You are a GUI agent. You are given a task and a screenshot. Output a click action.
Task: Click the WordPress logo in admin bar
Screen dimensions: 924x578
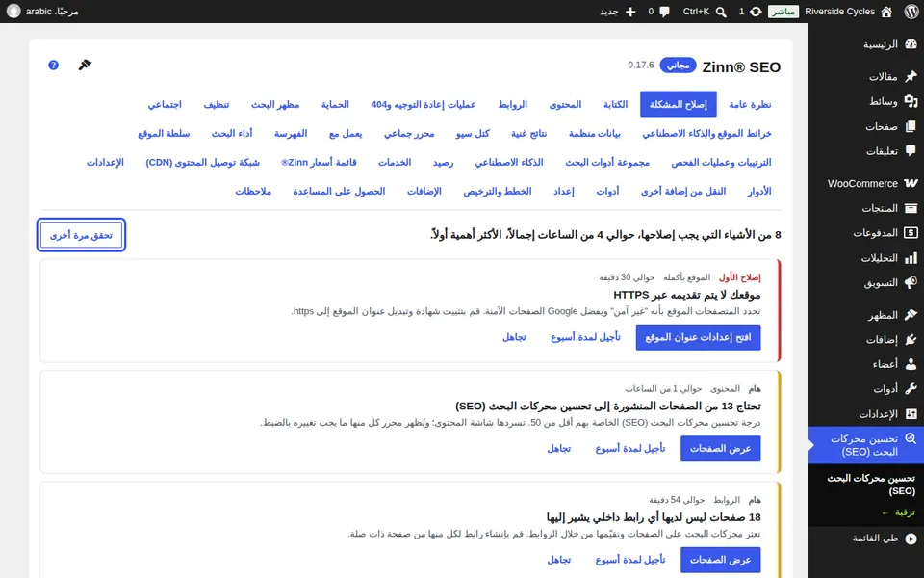911,12
